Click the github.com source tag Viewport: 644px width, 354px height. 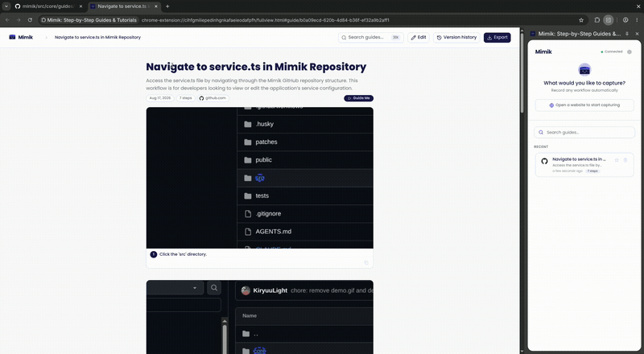tap(213, 98)
